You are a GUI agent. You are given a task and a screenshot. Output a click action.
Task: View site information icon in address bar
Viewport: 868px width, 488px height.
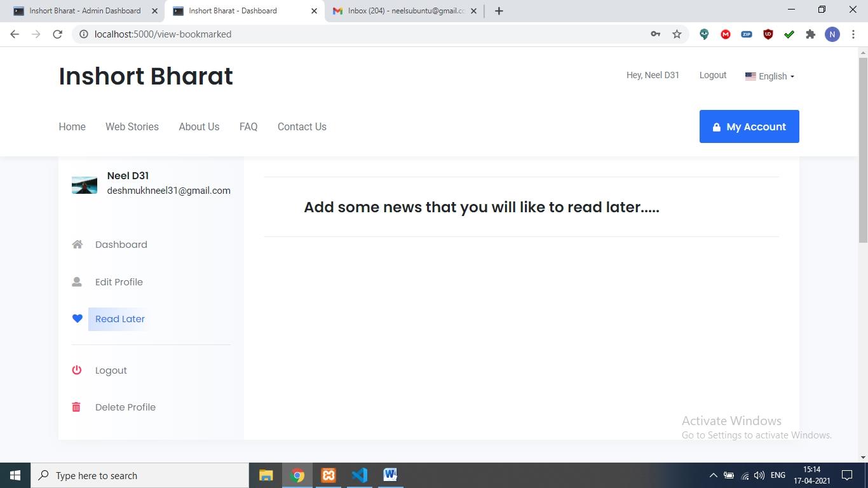tap(83, 34)
